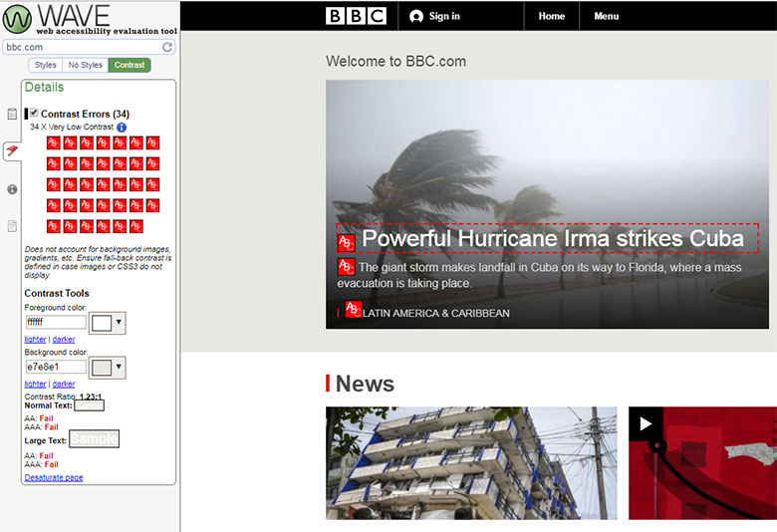Make the foreground color lighter
Image resolution: width=777 pixels, height=532 pixels.
click(x=35, y=340)
